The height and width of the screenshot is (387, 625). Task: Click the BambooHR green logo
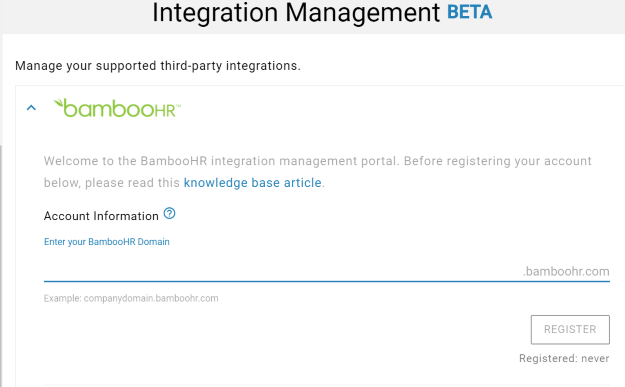[x=117, y=108]
